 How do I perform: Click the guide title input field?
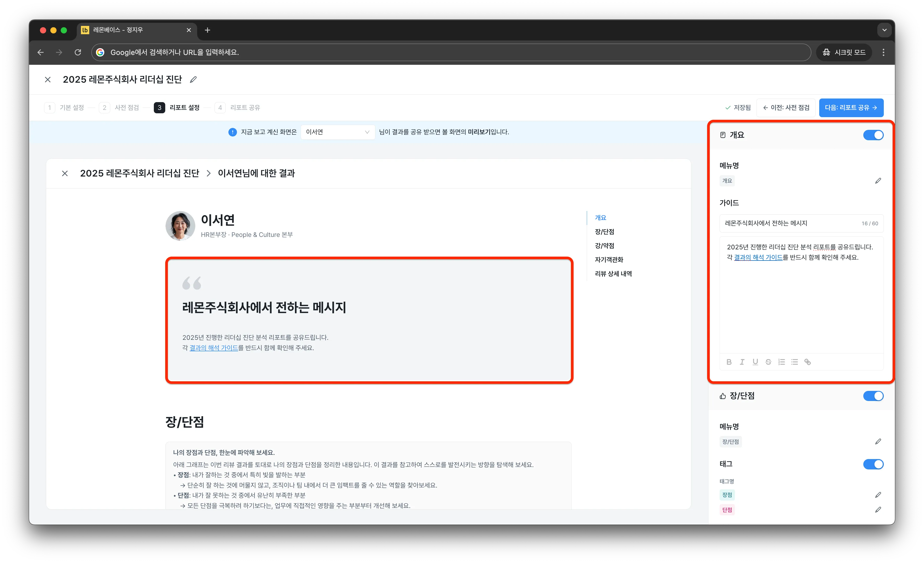801,223
